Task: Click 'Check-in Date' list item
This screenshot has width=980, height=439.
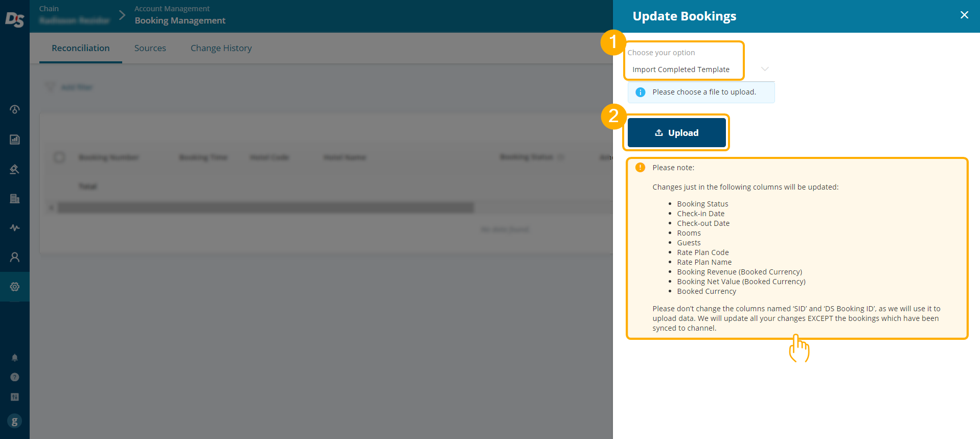Action: 700,214
